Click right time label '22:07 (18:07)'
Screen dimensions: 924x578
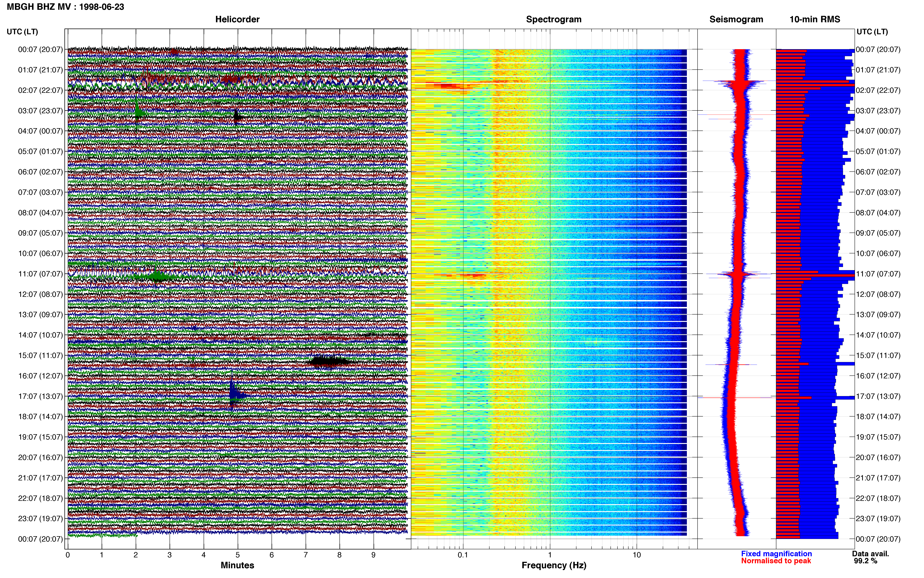coord(878,498)
